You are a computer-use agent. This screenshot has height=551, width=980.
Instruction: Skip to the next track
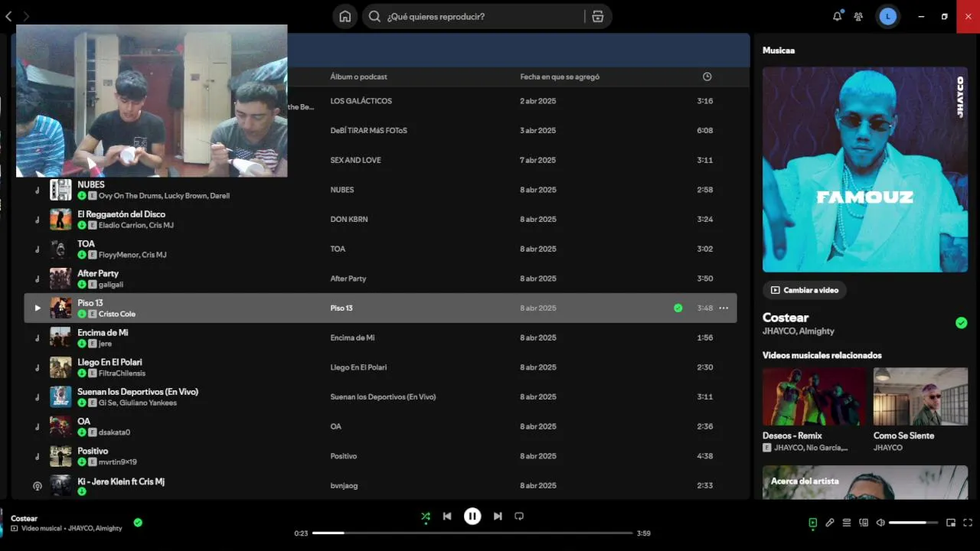498,517
